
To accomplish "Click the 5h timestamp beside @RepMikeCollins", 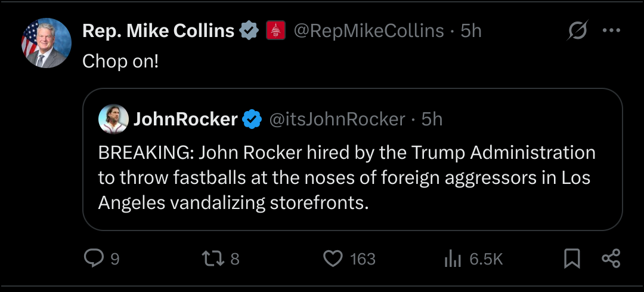I will click(471, 31).
